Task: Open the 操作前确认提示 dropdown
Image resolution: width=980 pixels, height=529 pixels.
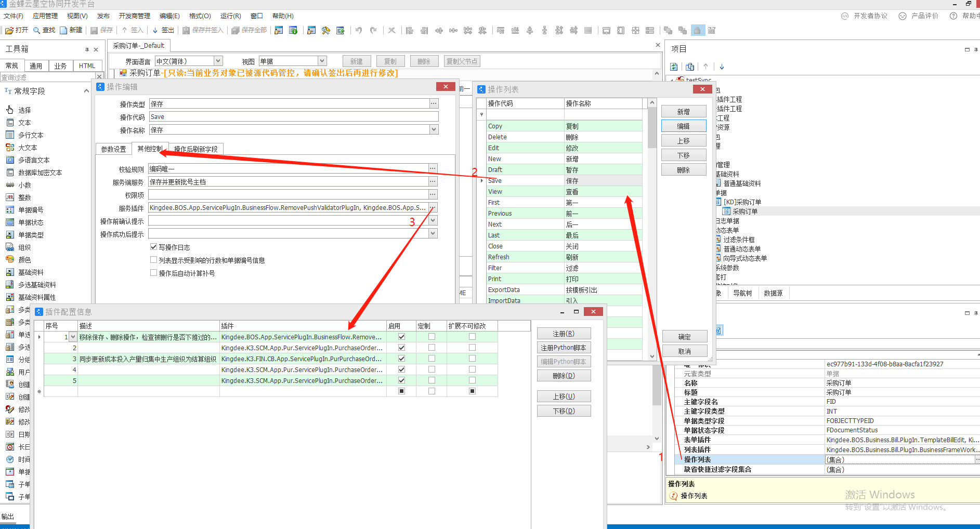Action: [433, 221]
